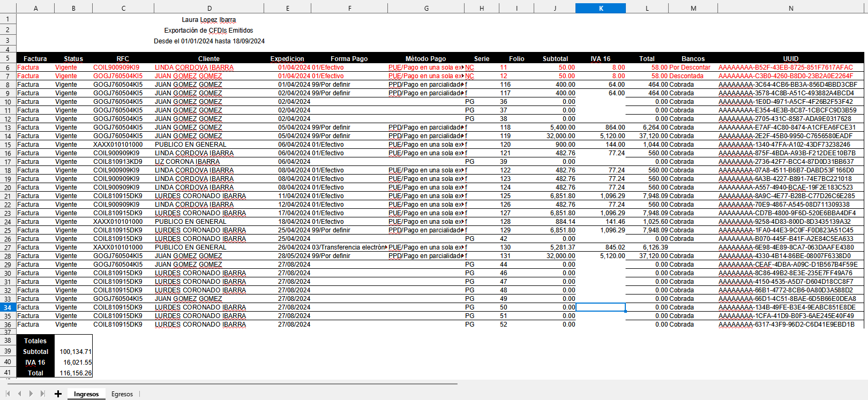
Task: Select column C header
Action: point(123,8)
